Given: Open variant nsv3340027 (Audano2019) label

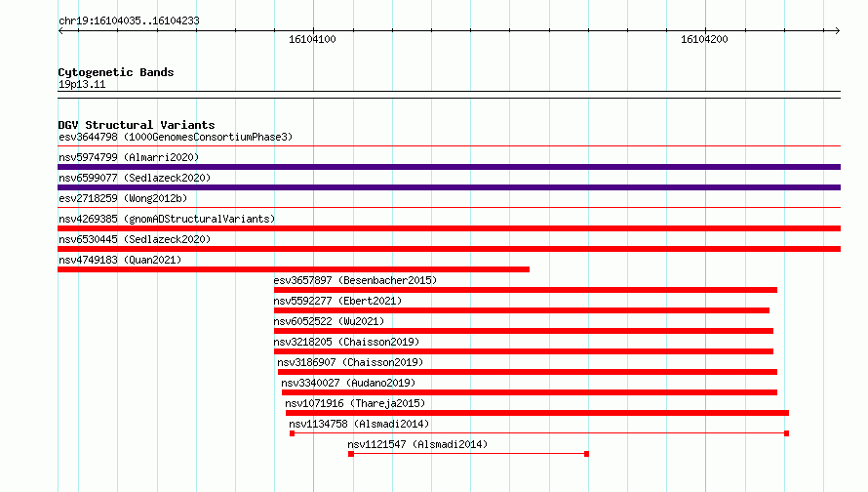Looking at the screenshot, I should [x=348, y=383].
